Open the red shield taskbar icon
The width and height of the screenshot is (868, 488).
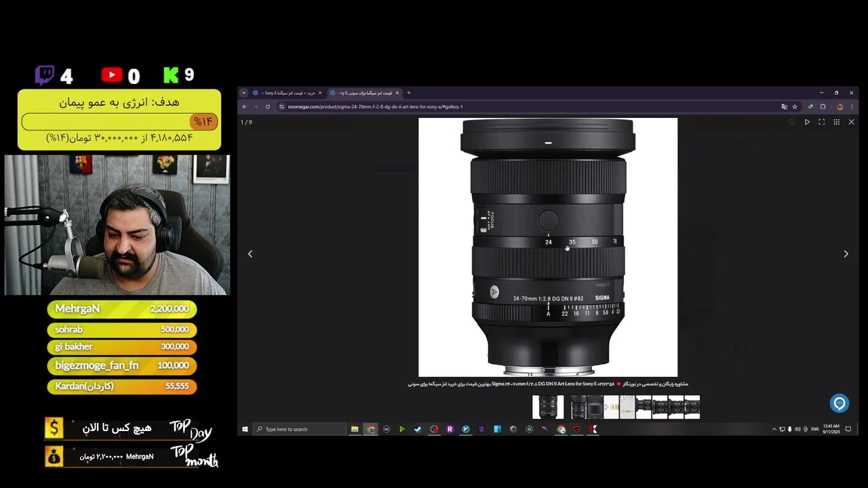click(x=577, y=429)
